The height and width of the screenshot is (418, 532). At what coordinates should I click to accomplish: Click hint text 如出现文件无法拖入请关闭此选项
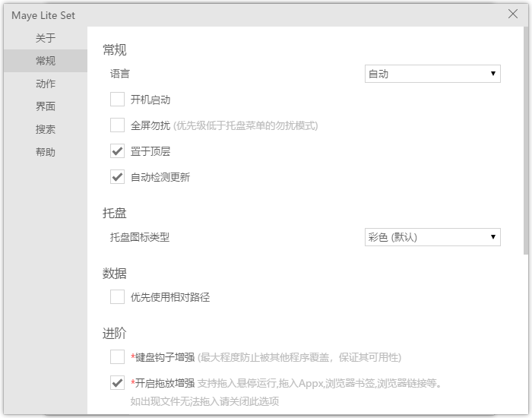(204, 401)
